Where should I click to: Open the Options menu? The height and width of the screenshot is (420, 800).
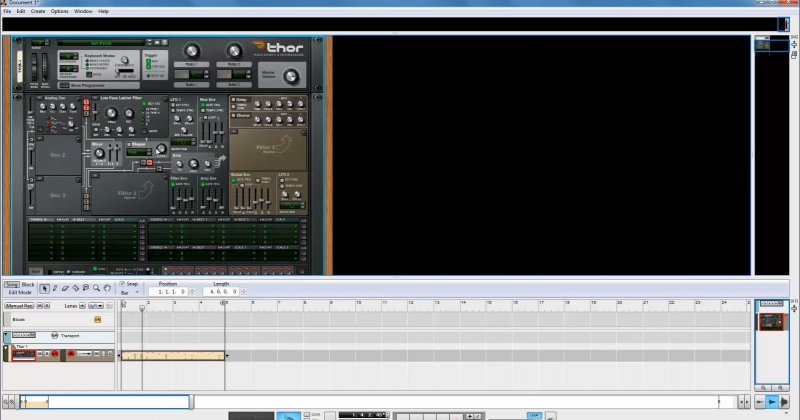point(60,11)
